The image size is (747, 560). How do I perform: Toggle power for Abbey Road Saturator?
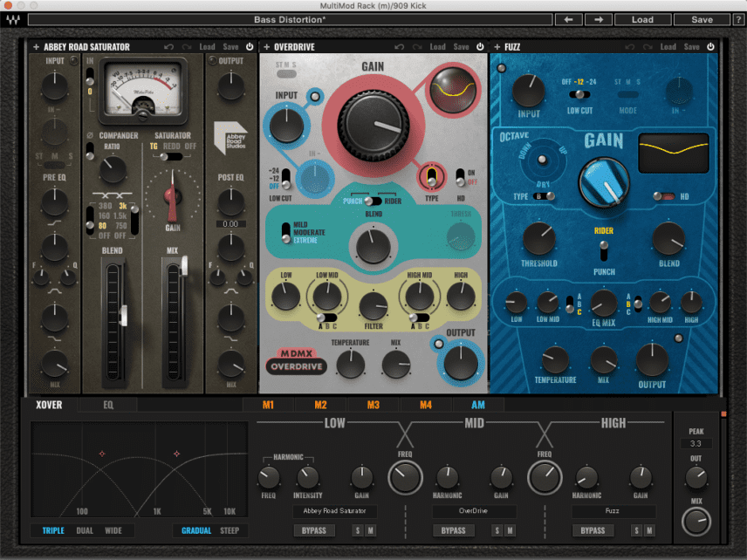point(250,47)
